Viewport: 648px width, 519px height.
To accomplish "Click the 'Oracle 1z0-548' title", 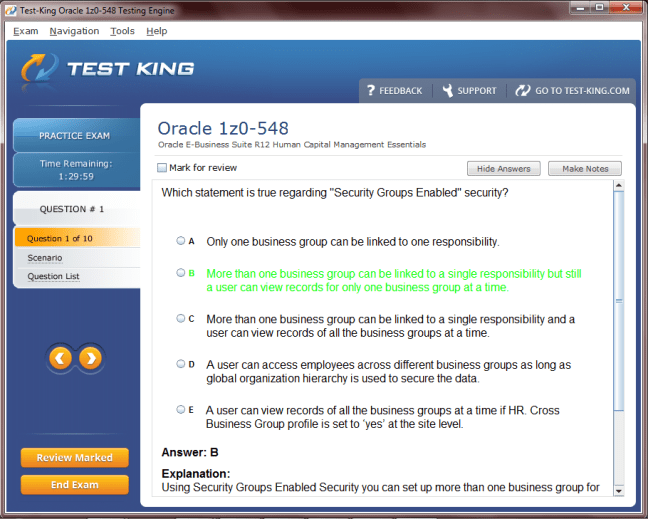I will click(223, 129).
